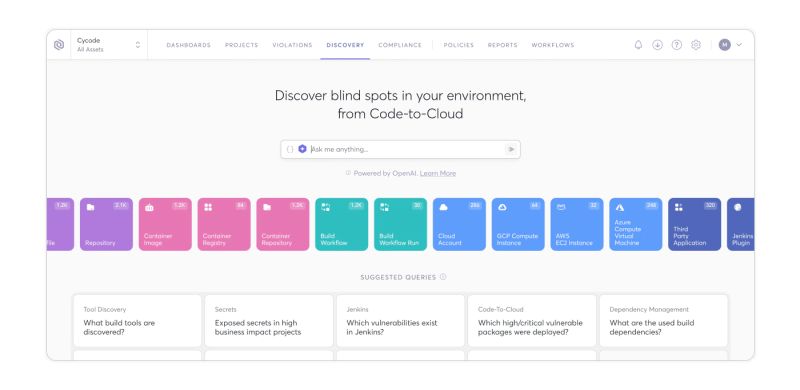This screenshot has width=800, height=390.
Task: Click the Azure Compute Virtual Machine icon
Action: [x=620, y=207]
